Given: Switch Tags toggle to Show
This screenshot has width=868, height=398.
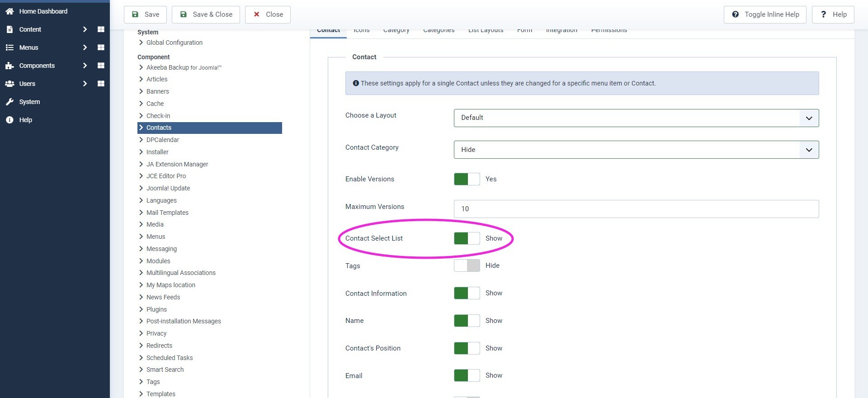Looking at the screenshot, I should coord(467,265).
